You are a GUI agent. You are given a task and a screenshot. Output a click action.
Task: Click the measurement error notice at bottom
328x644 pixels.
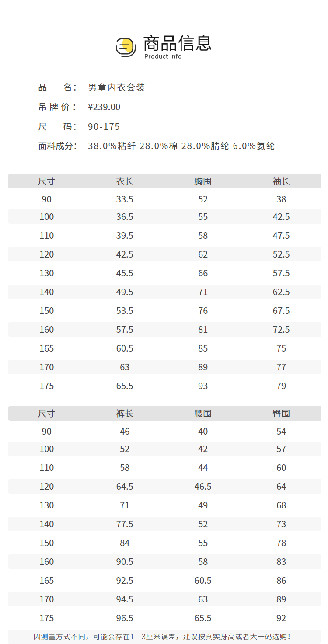click(x=162, y=637)
